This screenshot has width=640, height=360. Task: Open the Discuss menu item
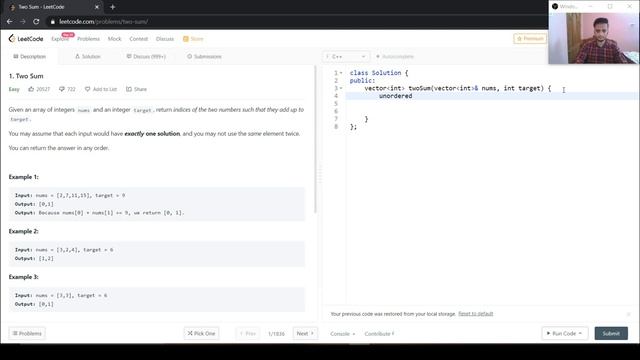(165, 39)
